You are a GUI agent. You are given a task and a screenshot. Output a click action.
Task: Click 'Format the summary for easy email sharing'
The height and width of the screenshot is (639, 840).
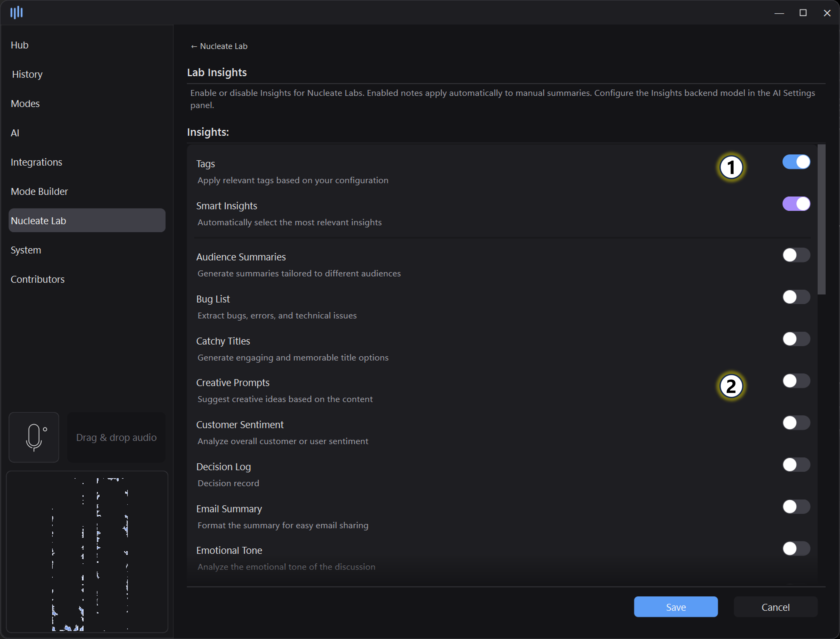click(x=283, y=525)
